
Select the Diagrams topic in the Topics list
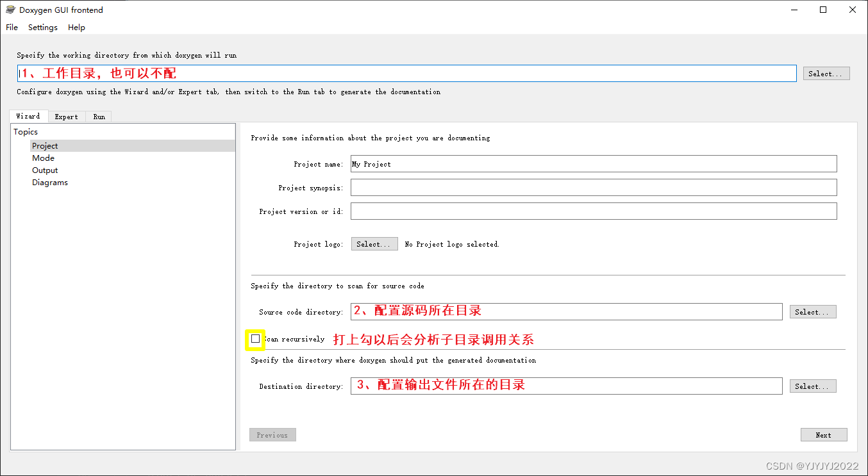pyautogui.click(x=50, y=182)
